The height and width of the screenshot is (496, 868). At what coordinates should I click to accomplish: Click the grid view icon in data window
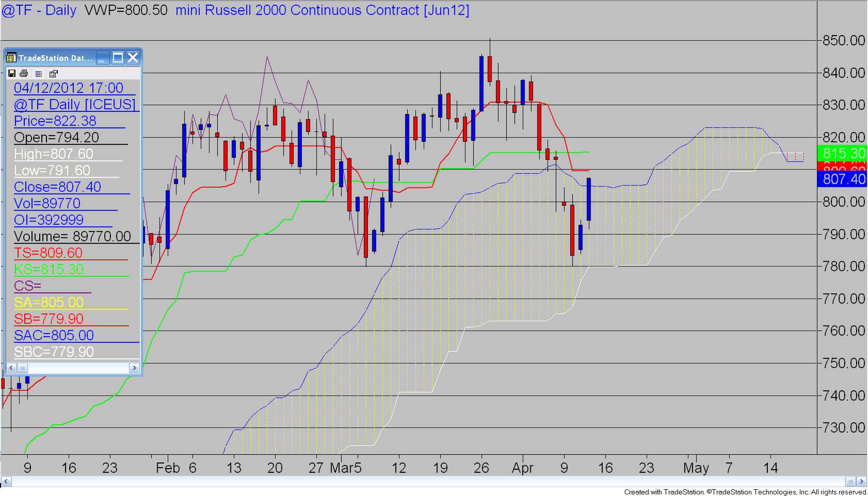point(39,73)
